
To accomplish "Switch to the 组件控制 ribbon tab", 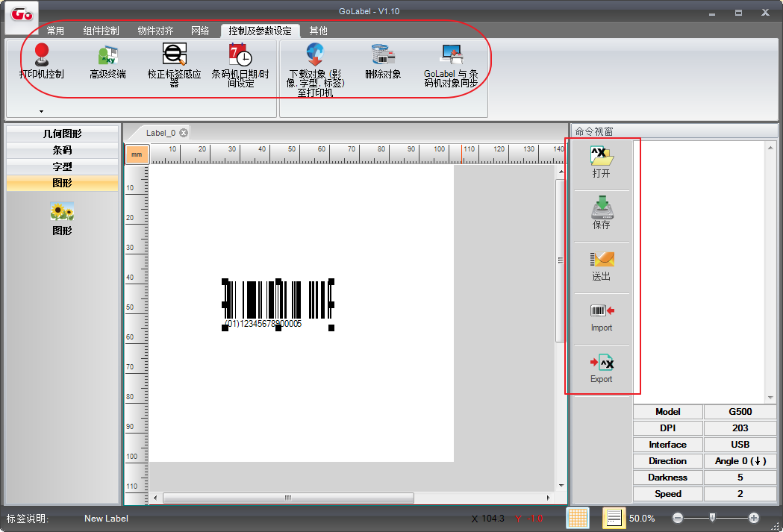I will point(102,31).
